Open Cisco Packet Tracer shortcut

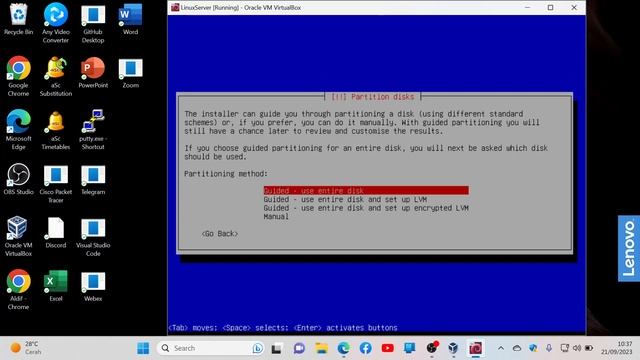click(56, 184)
